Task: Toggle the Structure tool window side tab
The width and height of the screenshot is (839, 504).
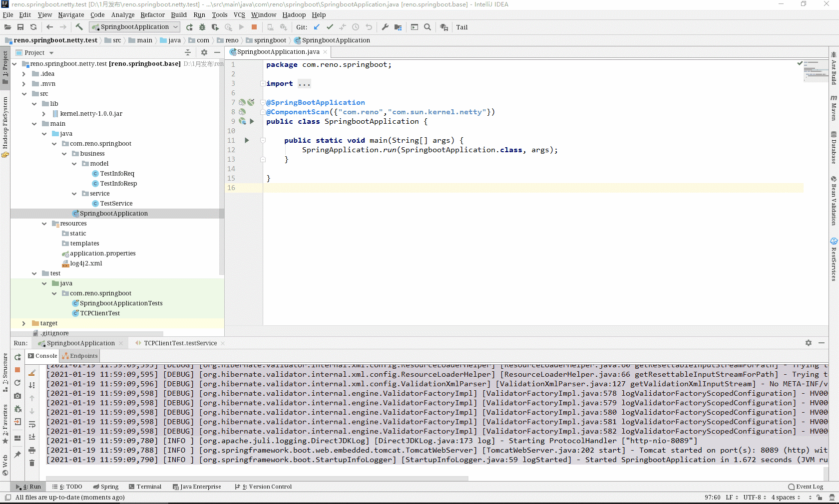Action: tap(5, 372)
